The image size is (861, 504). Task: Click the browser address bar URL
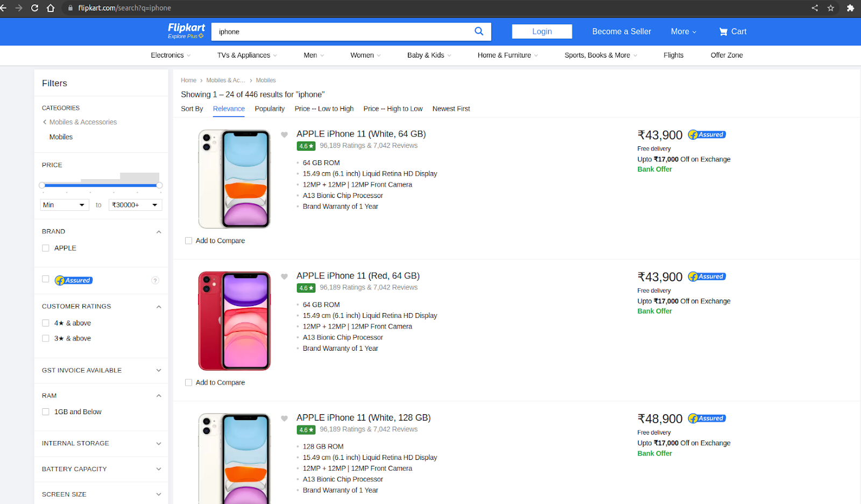click(x=124, y=8)
